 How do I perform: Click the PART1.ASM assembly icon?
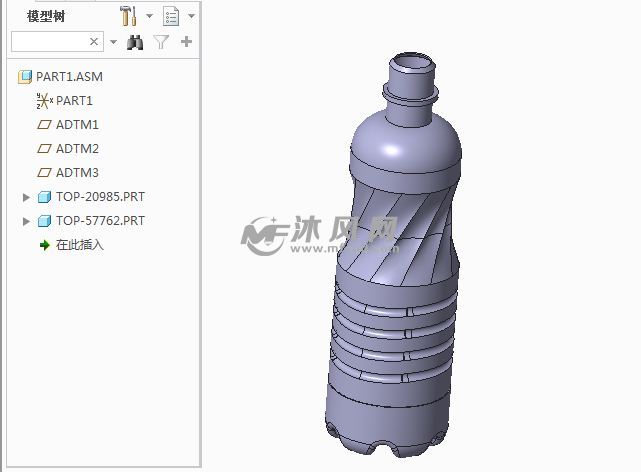point(25,77)
